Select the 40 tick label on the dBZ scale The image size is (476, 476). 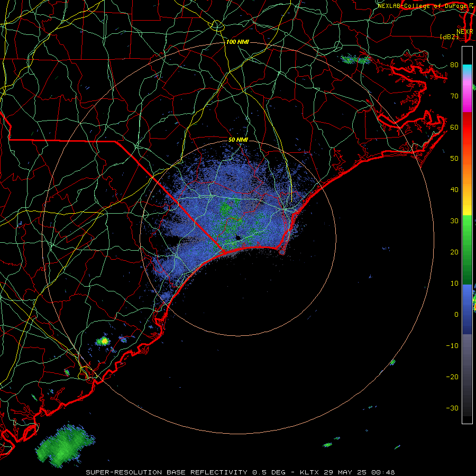coord(454,190)
